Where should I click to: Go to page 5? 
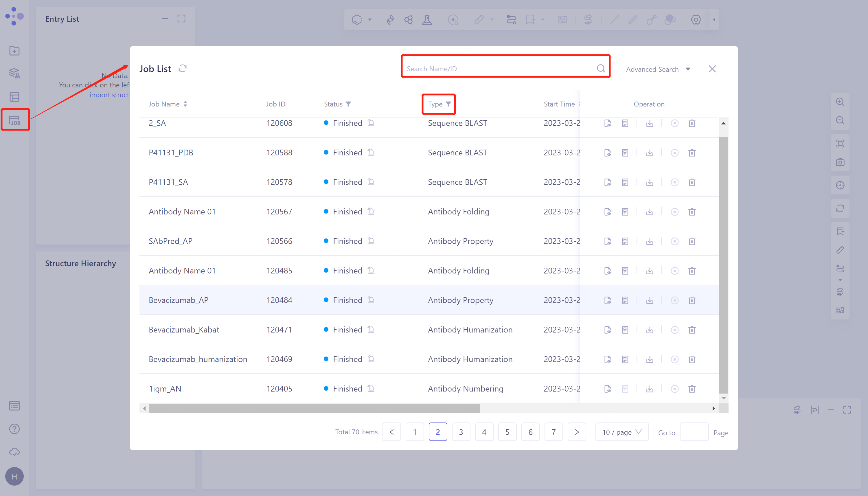click(507, 432)
